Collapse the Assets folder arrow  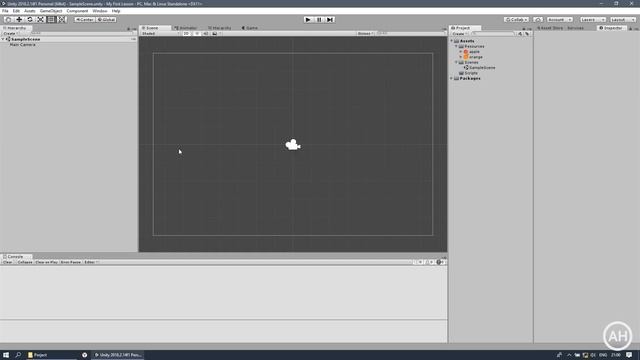[x=452, y=41]
